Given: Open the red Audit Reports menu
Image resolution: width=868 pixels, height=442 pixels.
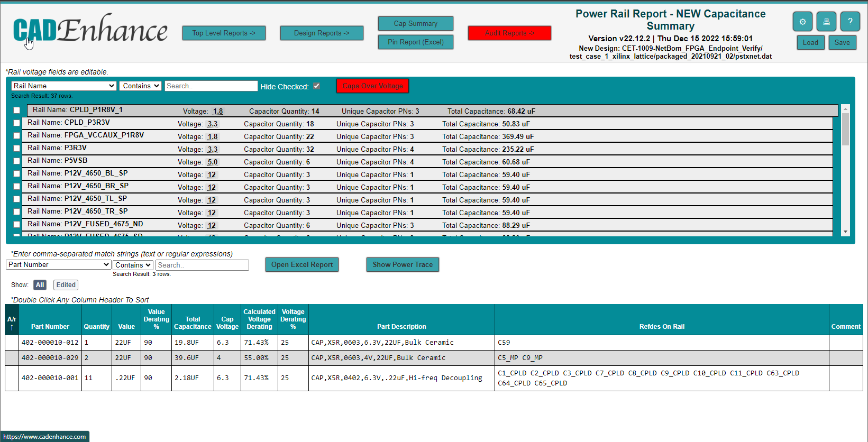Looking at the screenshot, I should (x=509, y=33).
